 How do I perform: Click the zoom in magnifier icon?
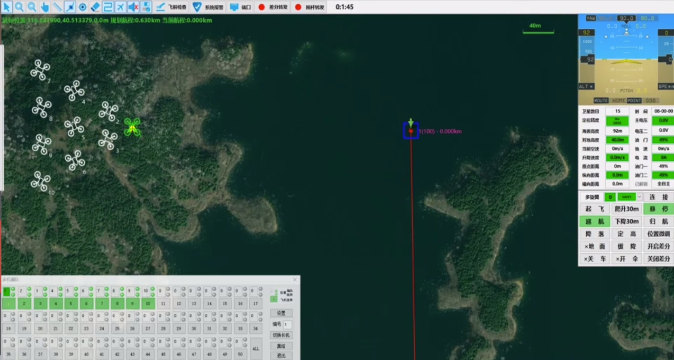click(x=19, y=7)
